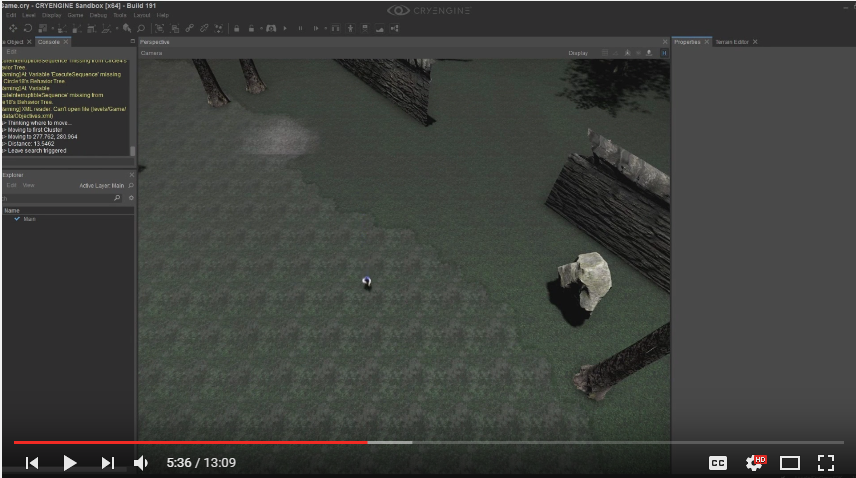
Task: Click console line 'Leave search triggered'
Action: pyautogui.click(x=36, y=151)
